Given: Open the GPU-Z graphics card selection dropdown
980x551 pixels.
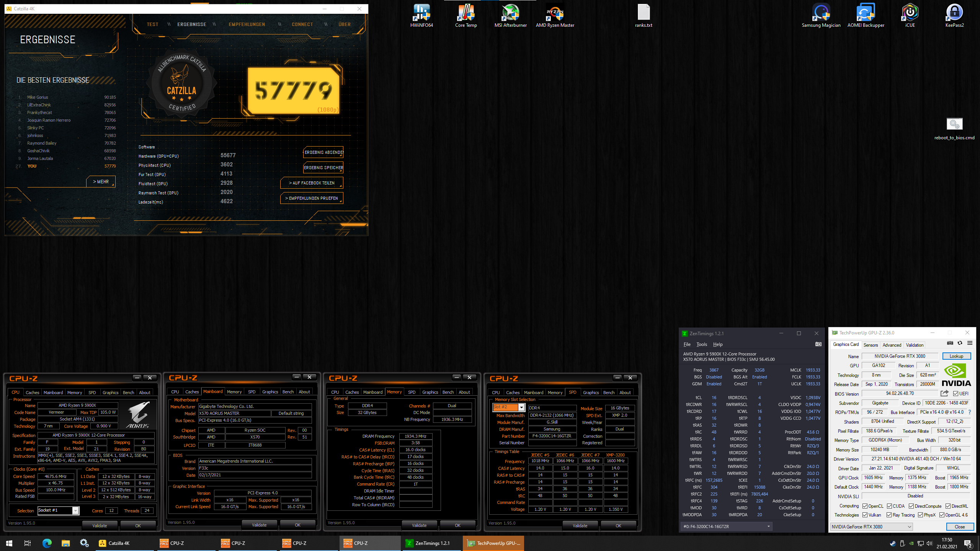Looking at the screenshot, I should pos(871,527).
